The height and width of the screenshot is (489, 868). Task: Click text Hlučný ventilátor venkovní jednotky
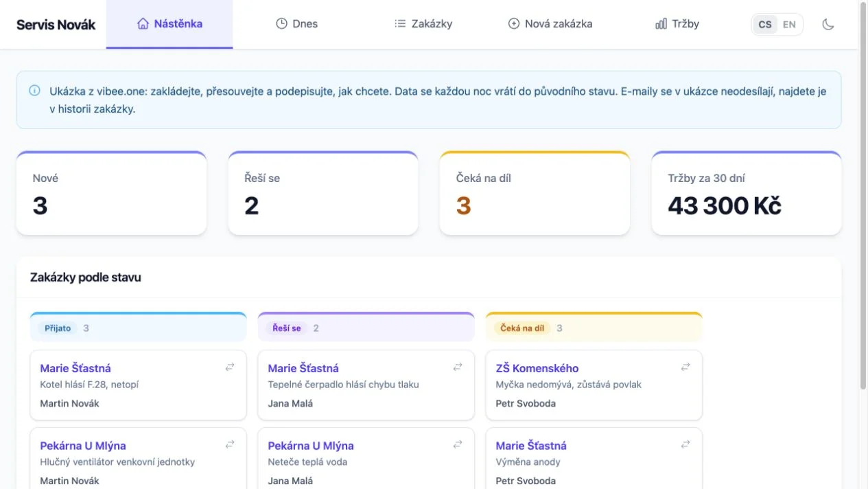pyautogui.click(x=117, y=462)
